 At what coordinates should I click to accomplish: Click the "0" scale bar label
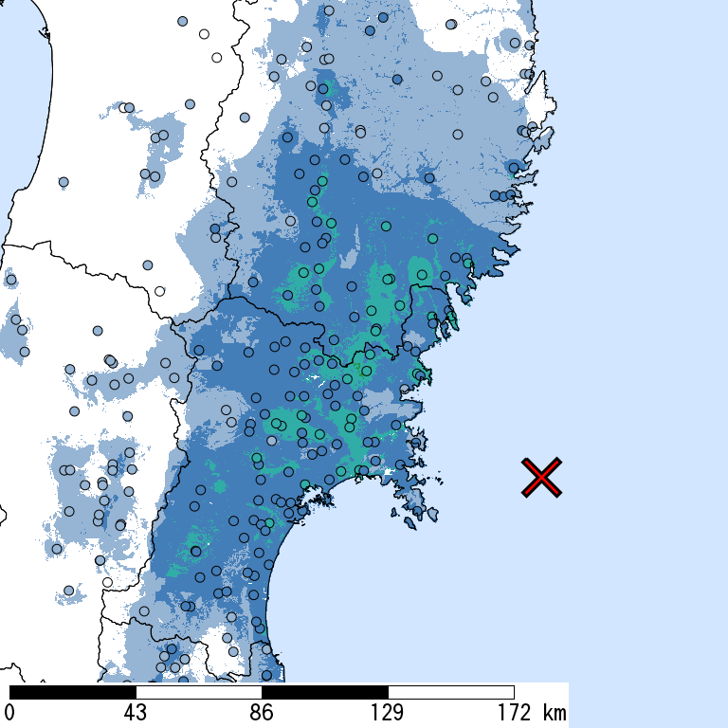9,713
